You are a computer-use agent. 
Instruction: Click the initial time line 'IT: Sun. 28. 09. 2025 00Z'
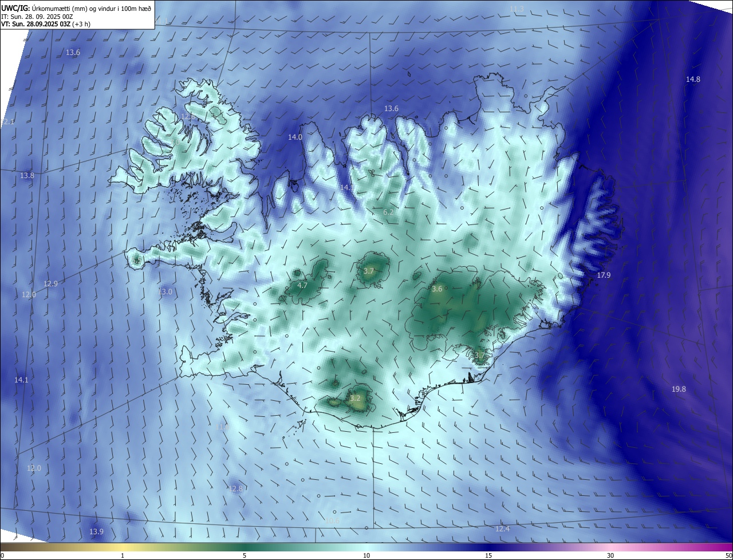pos(38,17)
